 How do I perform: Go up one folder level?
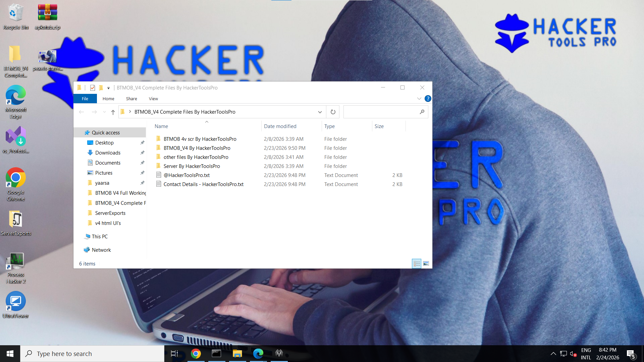click(113, 112)
